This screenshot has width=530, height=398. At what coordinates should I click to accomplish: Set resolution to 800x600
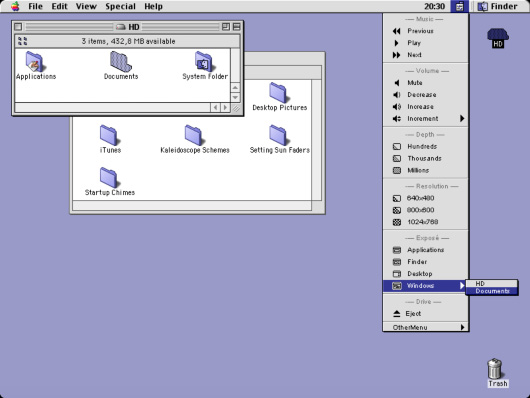[x=426, y=210]
